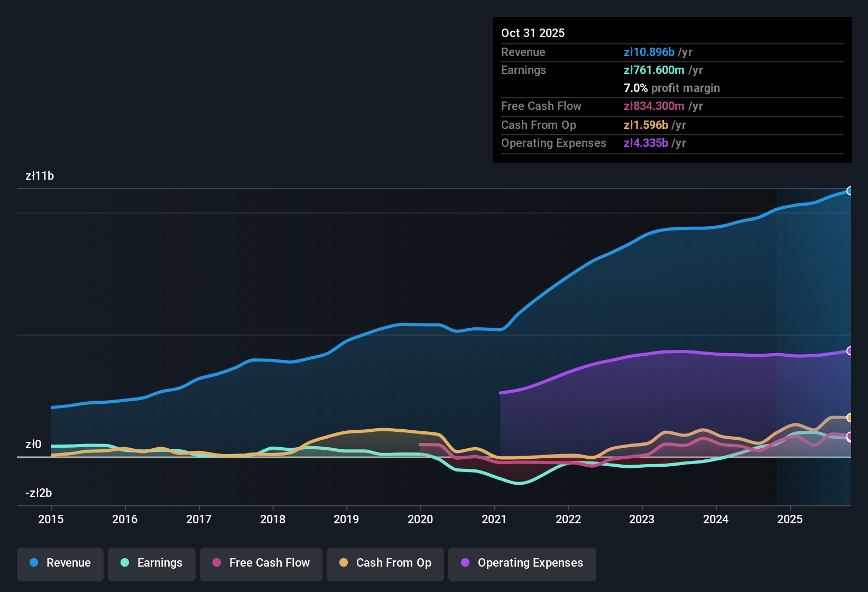Toggle the Earnings series visibility
Viewport: 868px width, 592px height.
[151, 563]
